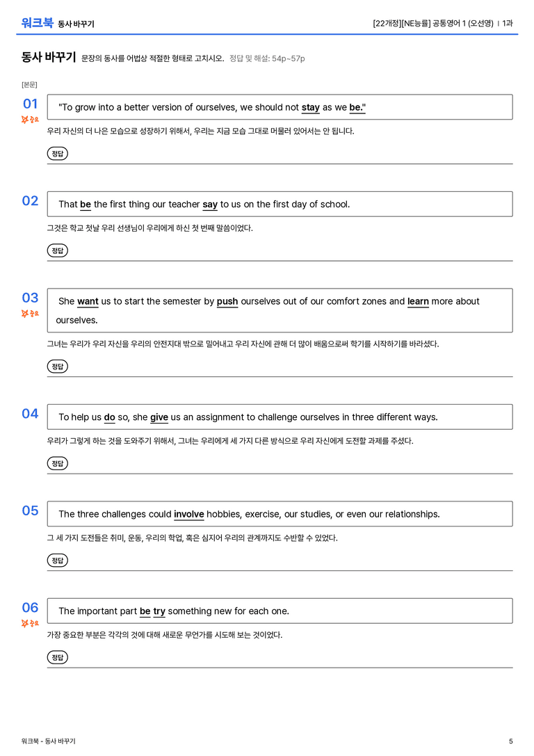The height and width of the screenshot is (756, 534).
Task: Click the underlined verb 'say' in sentence 02
Action: (x=210, y=204)
